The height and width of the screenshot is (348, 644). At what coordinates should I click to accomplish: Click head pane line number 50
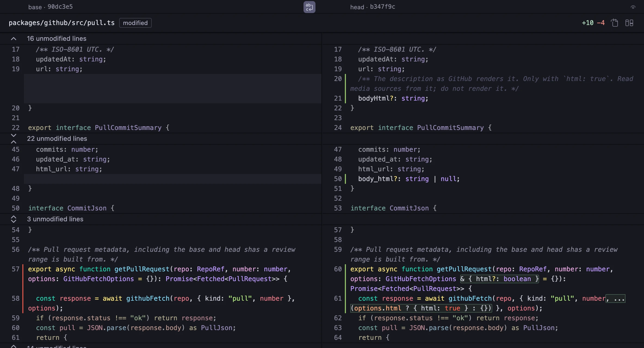pos(338,179)
